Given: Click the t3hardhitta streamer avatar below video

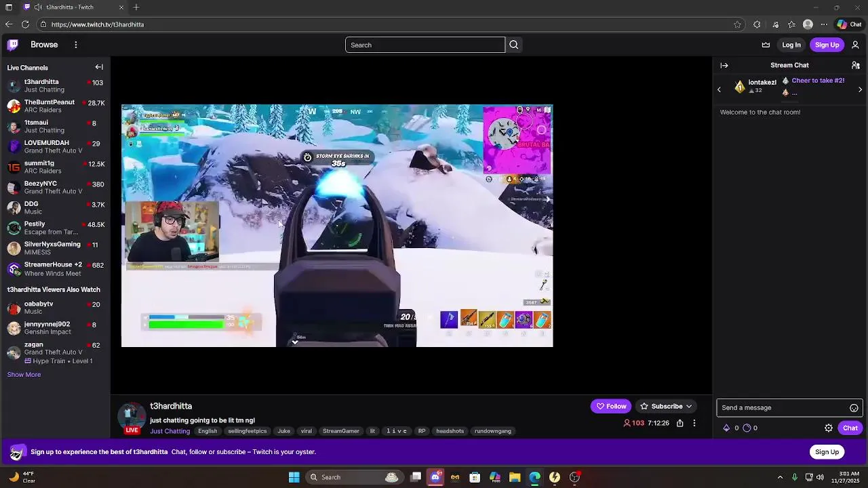Looking at the screenshot, I should pos(132,417).
